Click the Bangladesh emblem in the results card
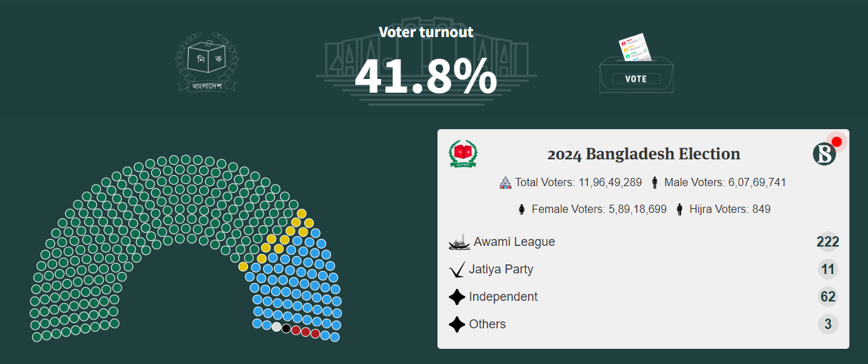 pyautogui.click(x=464, y=154)
